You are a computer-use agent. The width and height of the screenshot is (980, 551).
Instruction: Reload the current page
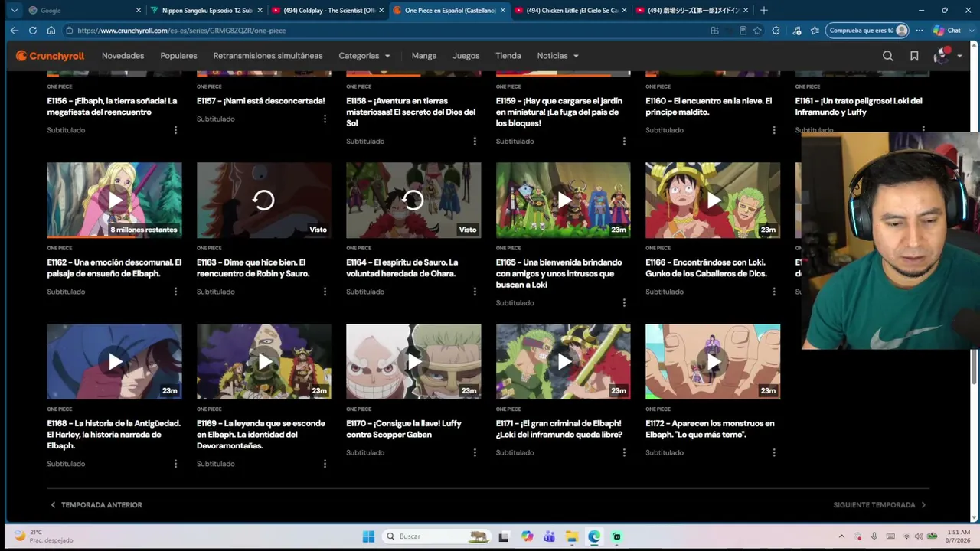tap(32, 31)
